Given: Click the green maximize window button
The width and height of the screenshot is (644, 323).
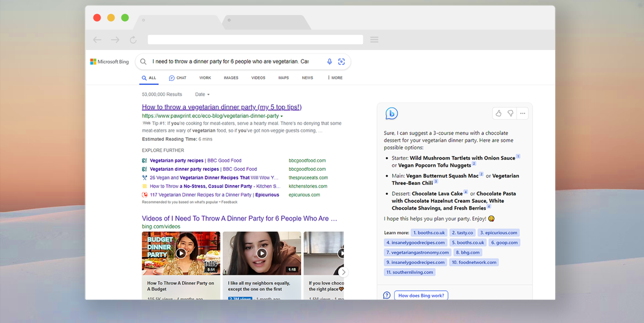Looking at the screenshot, I should (x=125, y=18).
